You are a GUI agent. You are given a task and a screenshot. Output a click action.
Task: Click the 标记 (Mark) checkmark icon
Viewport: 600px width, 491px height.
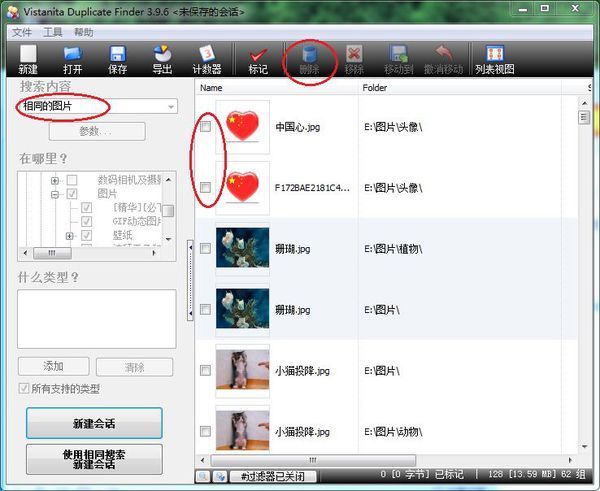258,59
